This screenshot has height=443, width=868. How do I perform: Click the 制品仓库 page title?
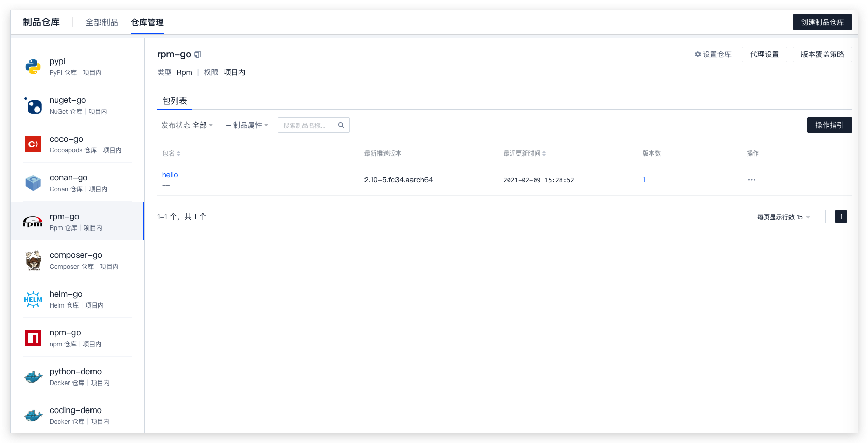[41, 22]
